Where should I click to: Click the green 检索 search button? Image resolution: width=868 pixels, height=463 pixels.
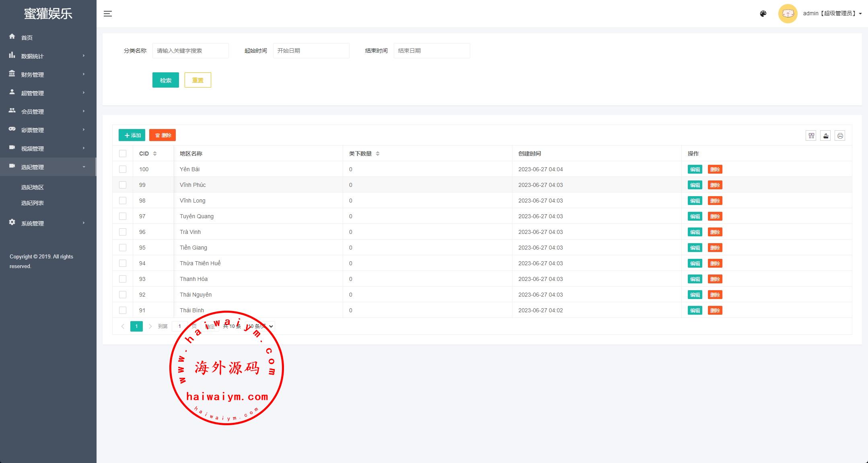165,80
